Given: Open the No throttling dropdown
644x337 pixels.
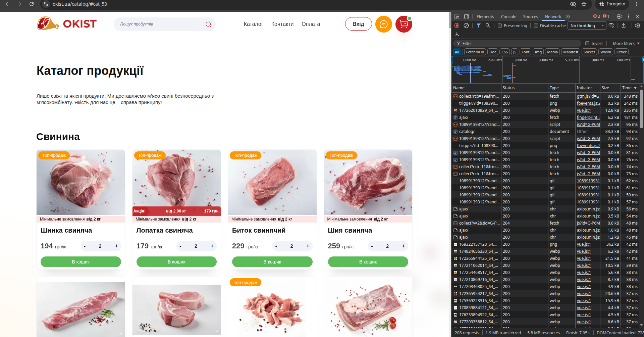Looking at the screenshot, I should 587,26.
